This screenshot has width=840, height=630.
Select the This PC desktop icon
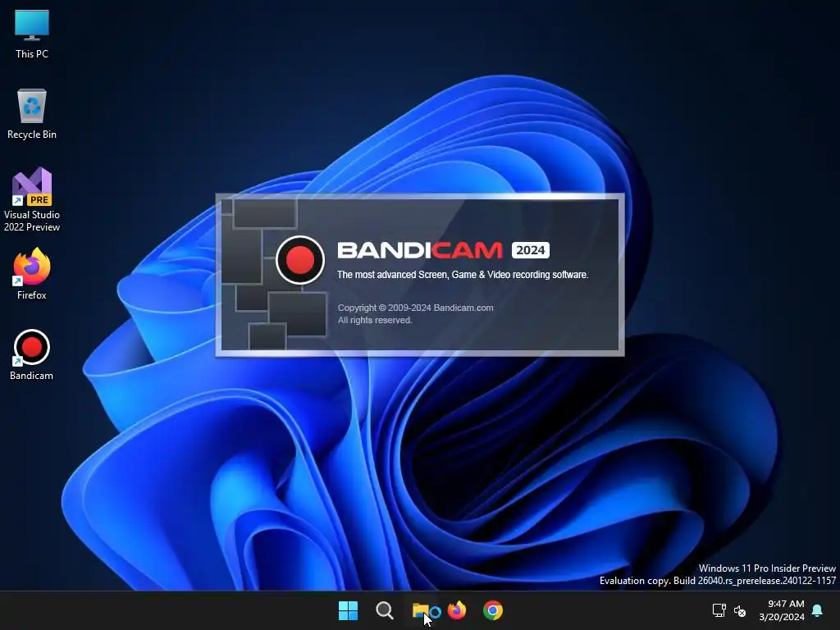(32, 33)
